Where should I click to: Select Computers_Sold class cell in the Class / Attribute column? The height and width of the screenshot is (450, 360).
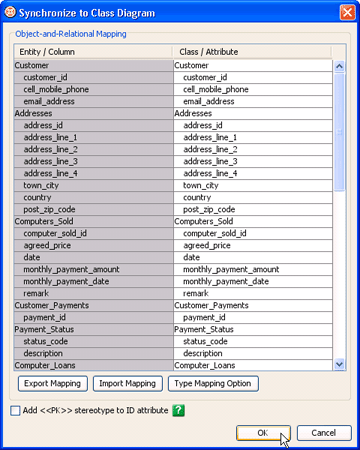click(253, 221)
